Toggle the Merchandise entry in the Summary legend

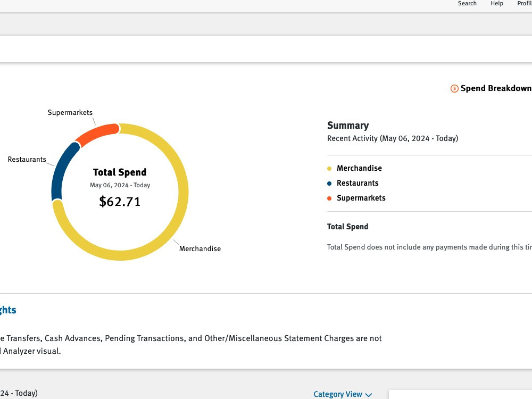click(x=359, y=168)
